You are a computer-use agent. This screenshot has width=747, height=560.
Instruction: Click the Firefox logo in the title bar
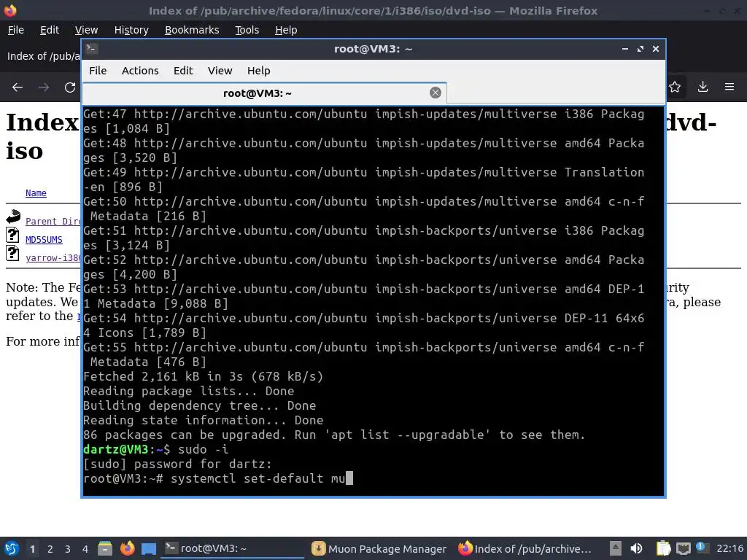pos(10,10)
